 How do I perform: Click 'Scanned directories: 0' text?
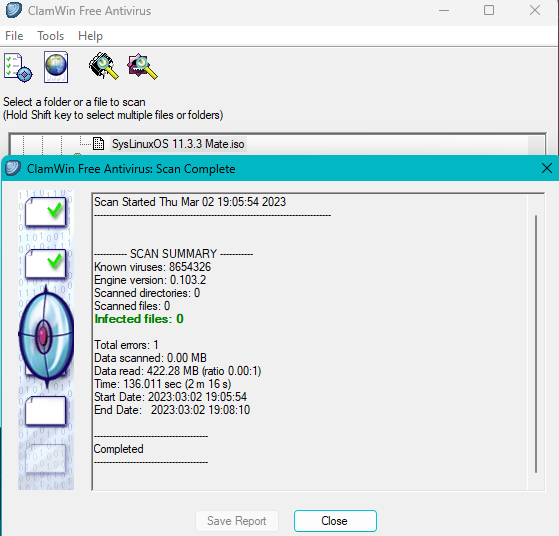coord(147,293)
